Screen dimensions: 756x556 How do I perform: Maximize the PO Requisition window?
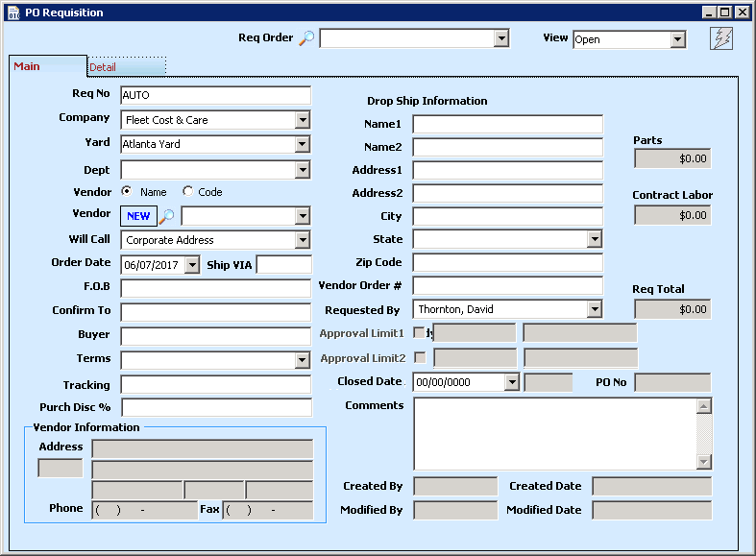724,12
